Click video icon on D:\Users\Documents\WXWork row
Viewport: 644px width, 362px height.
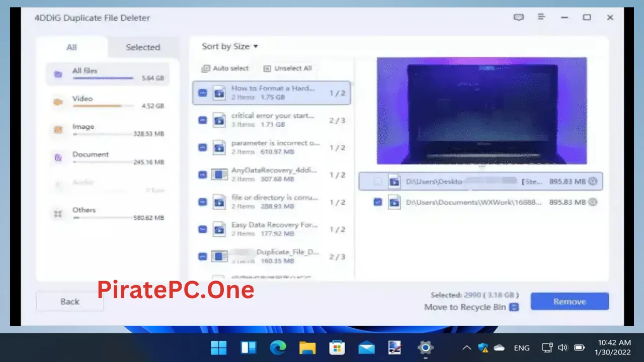[395, 202]
